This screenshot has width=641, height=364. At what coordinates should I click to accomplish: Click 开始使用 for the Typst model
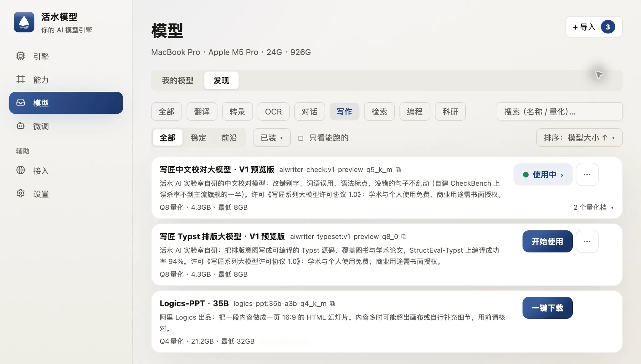tap(547, 241)
